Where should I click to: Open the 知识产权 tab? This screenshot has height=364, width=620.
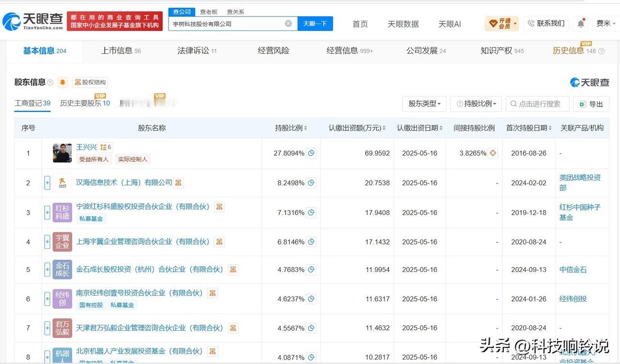click(502, 51)
